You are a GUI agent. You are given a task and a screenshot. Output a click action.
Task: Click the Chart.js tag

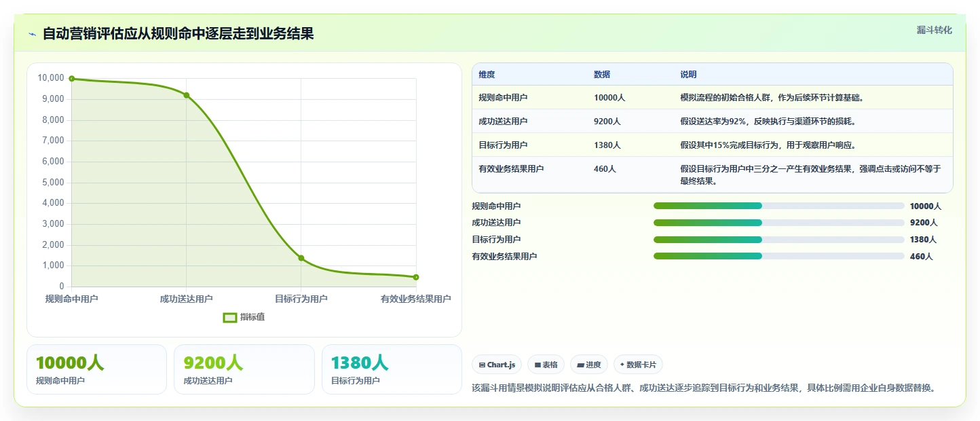497,365
